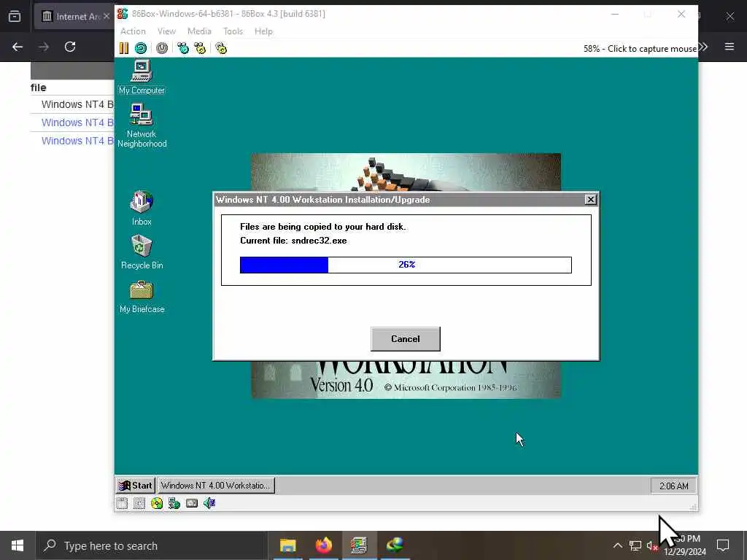747x560 pixels.
Task: Click the browser tab overview icon
Action: tap(15, 16)
